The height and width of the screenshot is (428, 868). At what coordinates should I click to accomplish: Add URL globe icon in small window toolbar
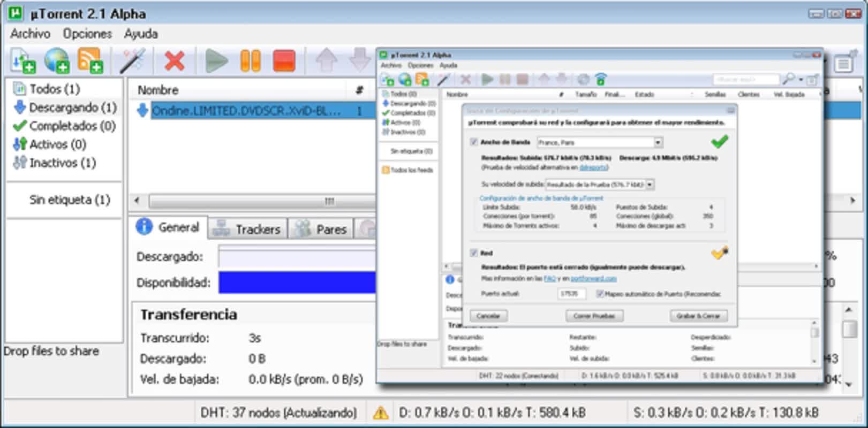click(x=405, y=80)
